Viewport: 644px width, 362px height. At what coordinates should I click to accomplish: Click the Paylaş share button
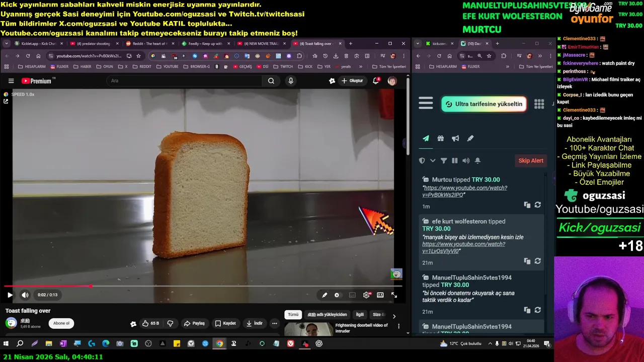[x=194, y=323]
